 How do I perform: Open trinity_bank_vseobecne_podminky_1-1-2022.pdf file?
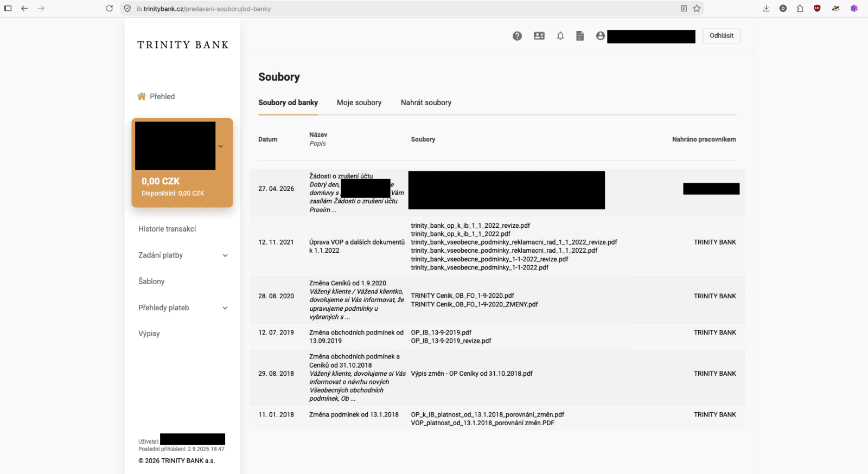[x=480, y=267]
